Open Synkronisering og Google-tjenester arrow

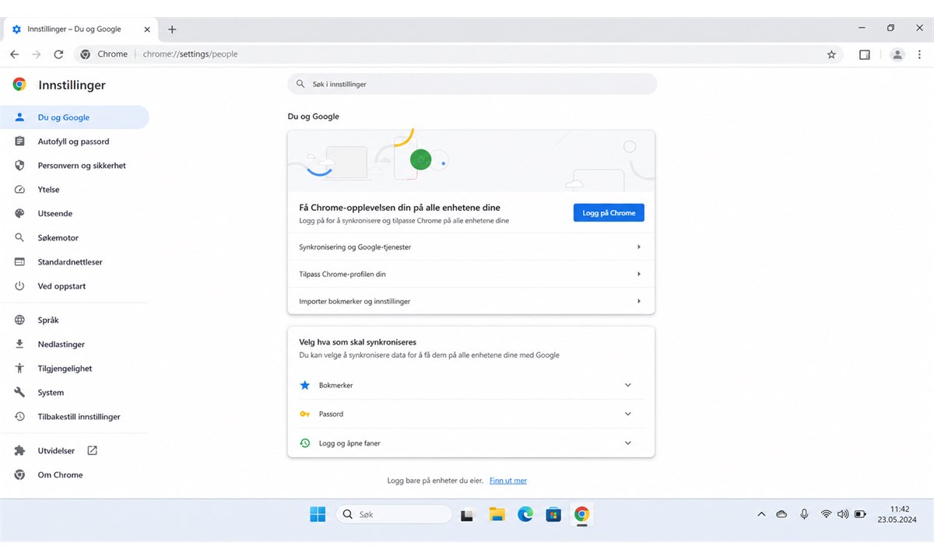pyautogui.click(x=639, y=247)
